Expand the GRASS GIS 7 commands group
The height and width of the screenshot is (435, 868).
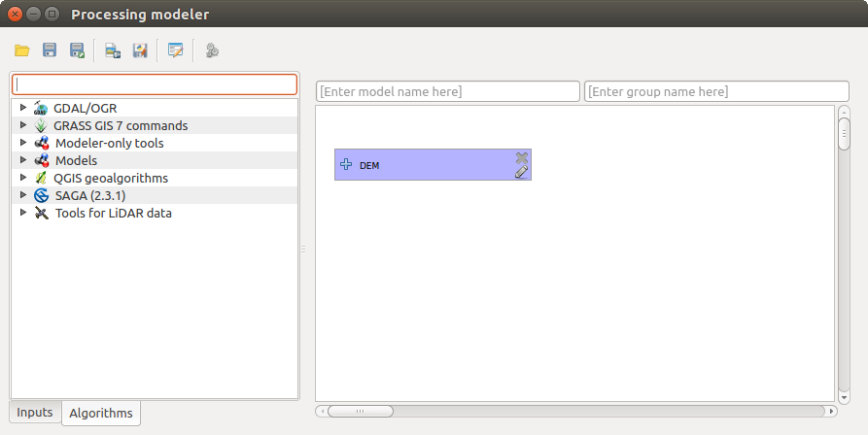click(x=23, y=125)
